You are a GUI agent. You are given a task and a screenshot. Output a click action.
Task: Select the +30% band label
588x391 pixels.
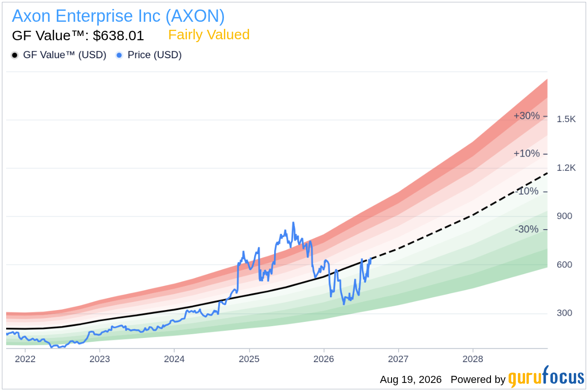tap(527, 116)
